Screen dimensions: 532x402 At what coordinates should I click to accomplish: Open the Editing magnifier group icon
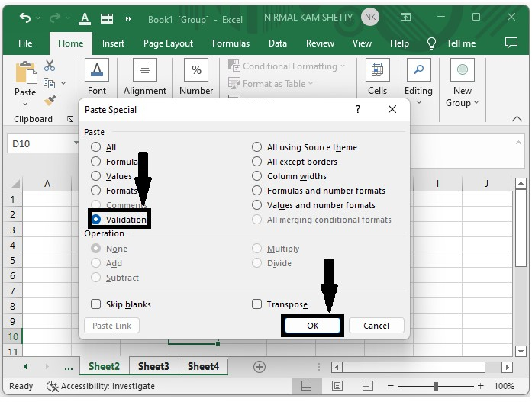tap(419, 70)
